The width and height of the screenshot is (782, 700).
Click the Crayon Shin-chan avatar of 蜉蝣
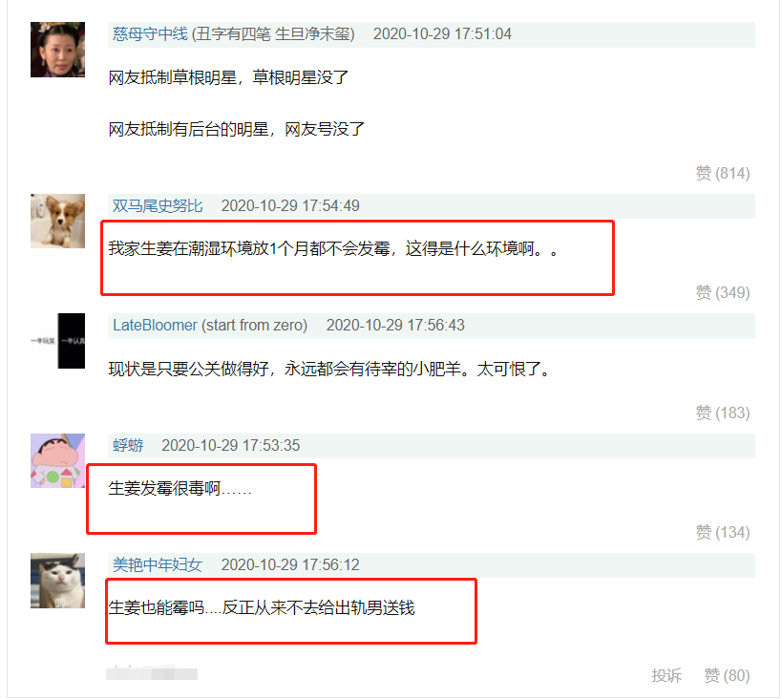(x=58, y=460)
